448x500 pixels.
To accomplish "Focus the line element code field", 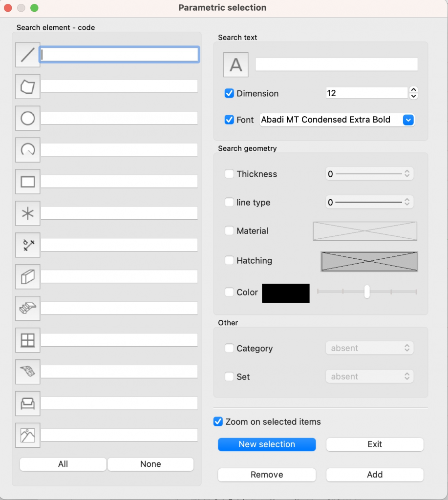I will coord(119,55).
